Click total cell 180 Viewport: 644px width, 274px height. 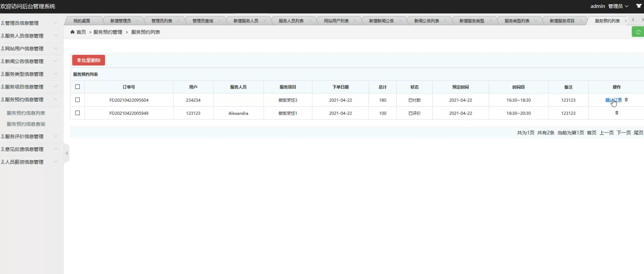click(x=383, y=100)
